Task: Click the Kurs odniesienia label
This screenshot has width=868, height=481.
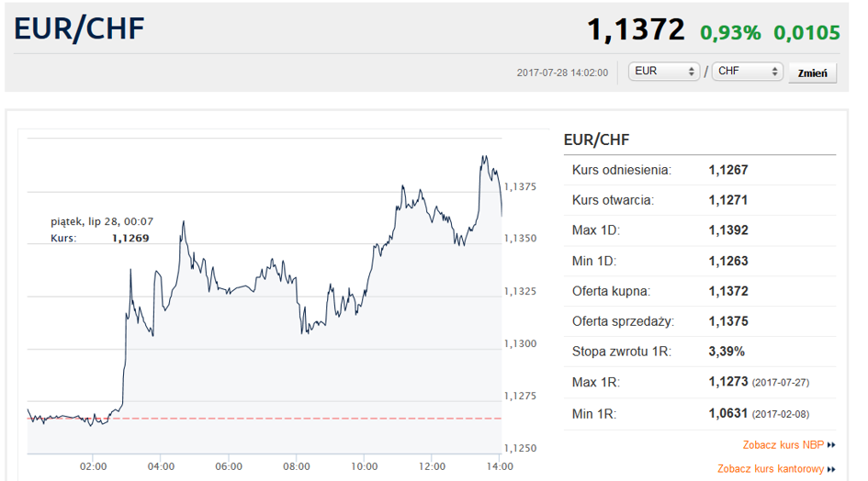Action: point(622,170)
